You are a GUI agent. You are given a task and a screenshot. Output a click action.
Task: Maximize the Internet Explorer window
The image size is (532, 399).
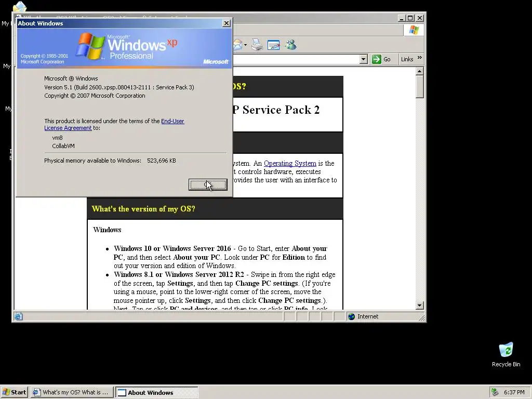410,18
